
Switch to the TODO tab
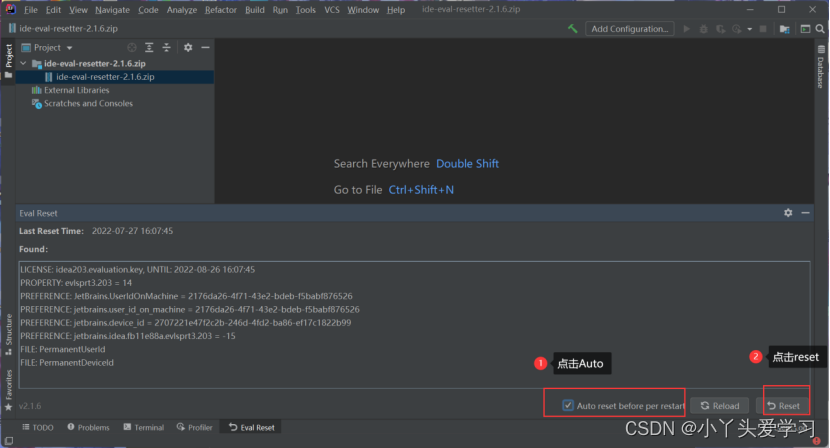coord(38,427)
